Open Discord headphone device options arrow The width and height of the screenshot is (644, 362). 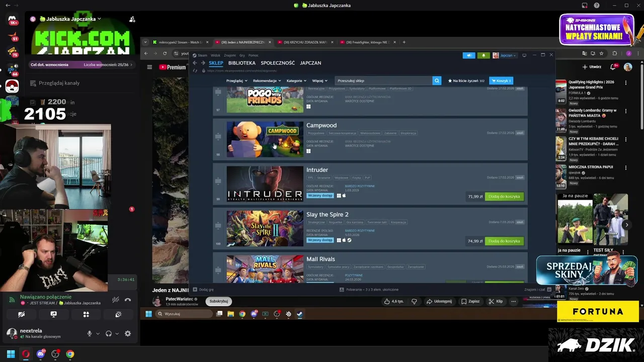click(117, 333)
